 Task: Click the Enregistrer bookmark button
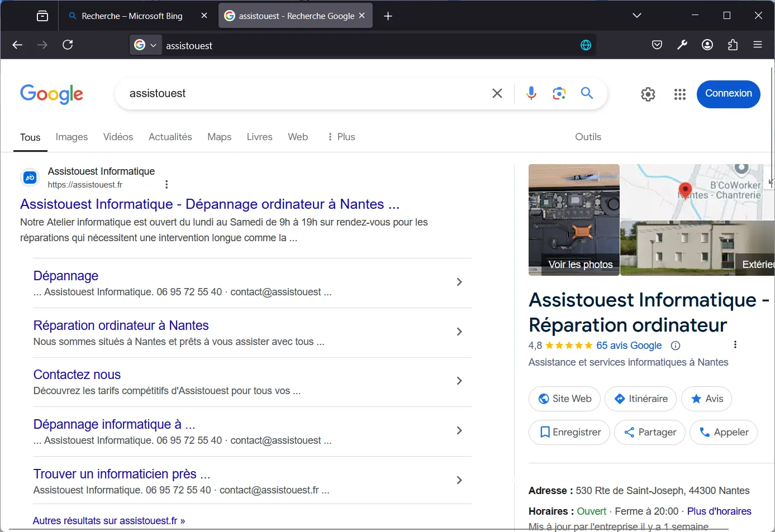569,432
